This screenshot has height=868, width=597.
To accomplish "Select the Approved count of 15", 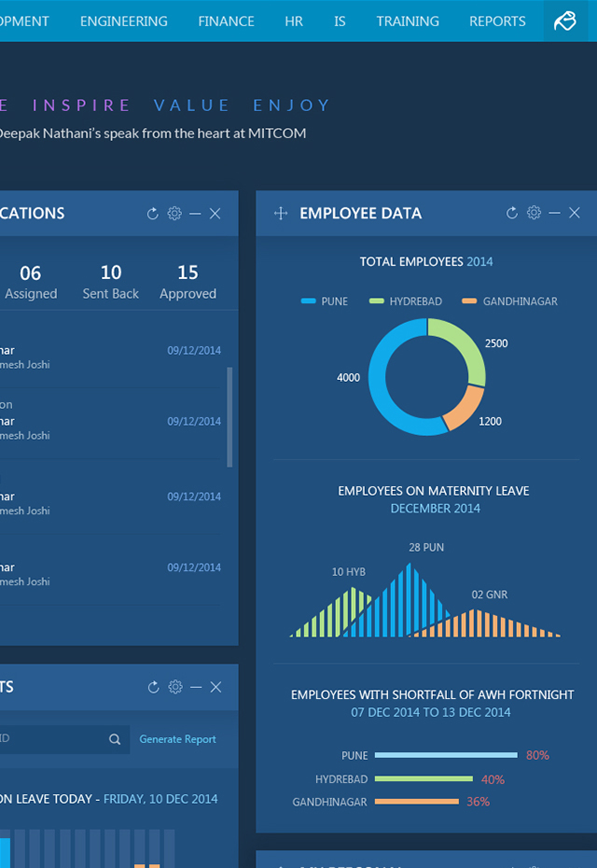I will [x=187, y=282].
